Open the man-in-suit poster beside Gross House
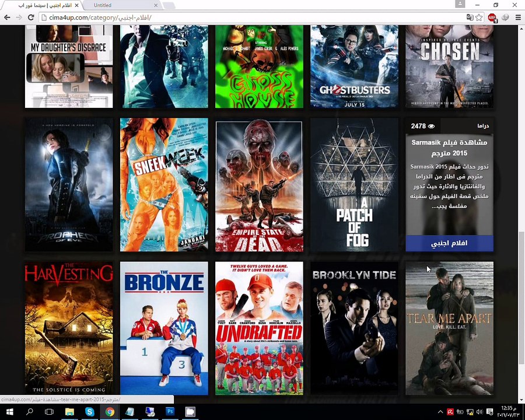Screen dimensions: 525x420 pyautogui.click(x=164, y=66)
